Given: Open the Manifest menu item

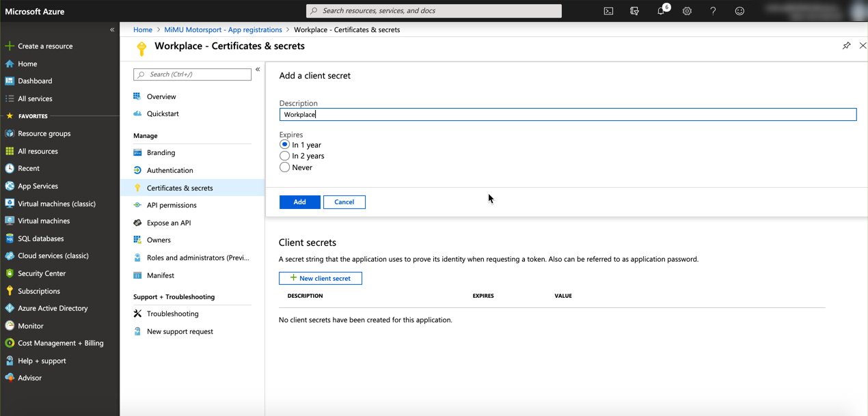Looking at the screenshot, I should point(161,275).
